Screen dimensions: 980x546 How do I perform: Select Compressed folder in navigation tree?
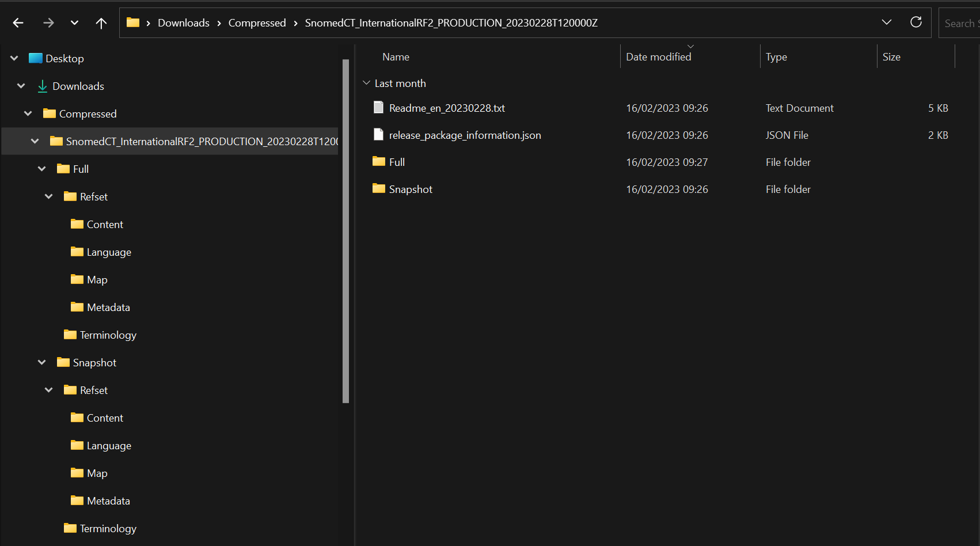point(88,114)
